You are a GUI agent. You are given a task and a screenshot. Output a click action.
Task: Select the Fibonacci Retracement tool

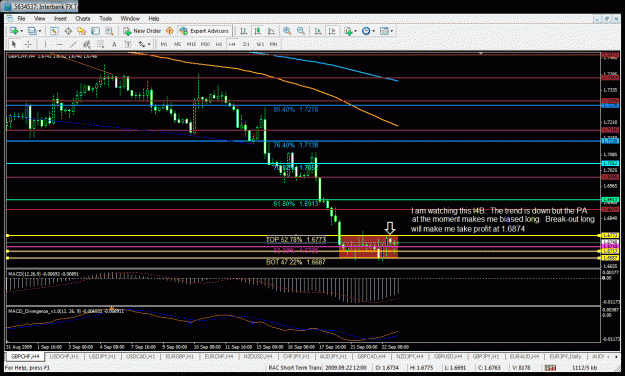[100, 44]
